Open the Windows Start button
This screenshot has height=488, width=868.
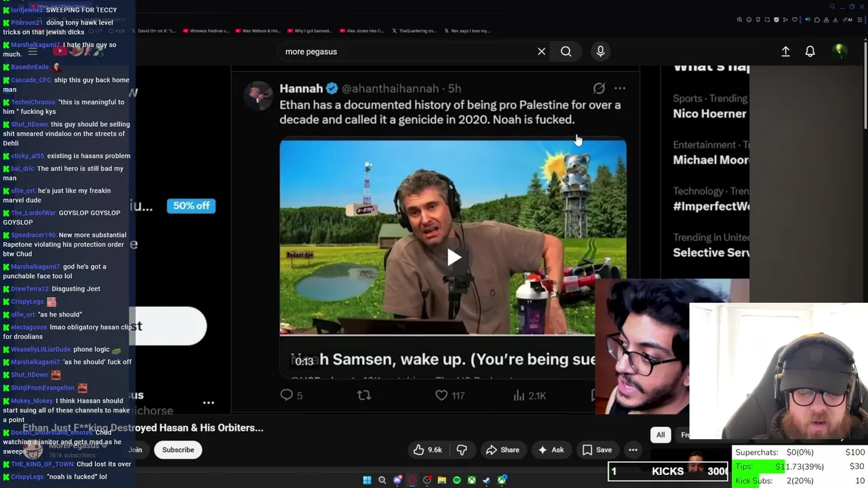coord(367,480)
